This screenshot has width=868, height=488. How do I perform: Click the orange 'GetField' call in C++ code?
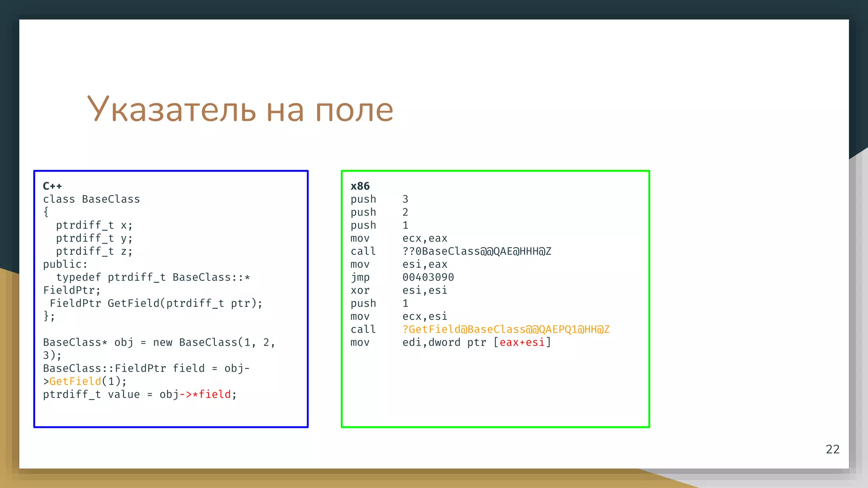tap(75, 381)
